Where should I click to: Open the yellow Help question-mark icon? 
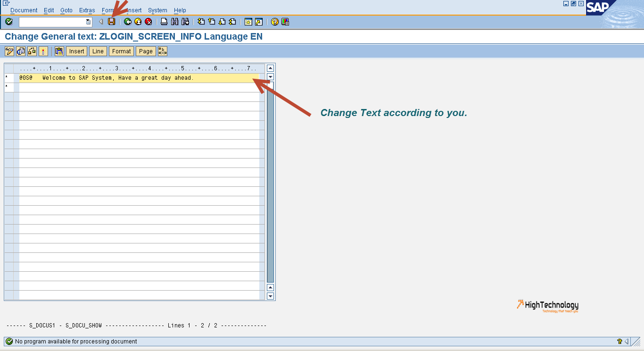(275, 22)
